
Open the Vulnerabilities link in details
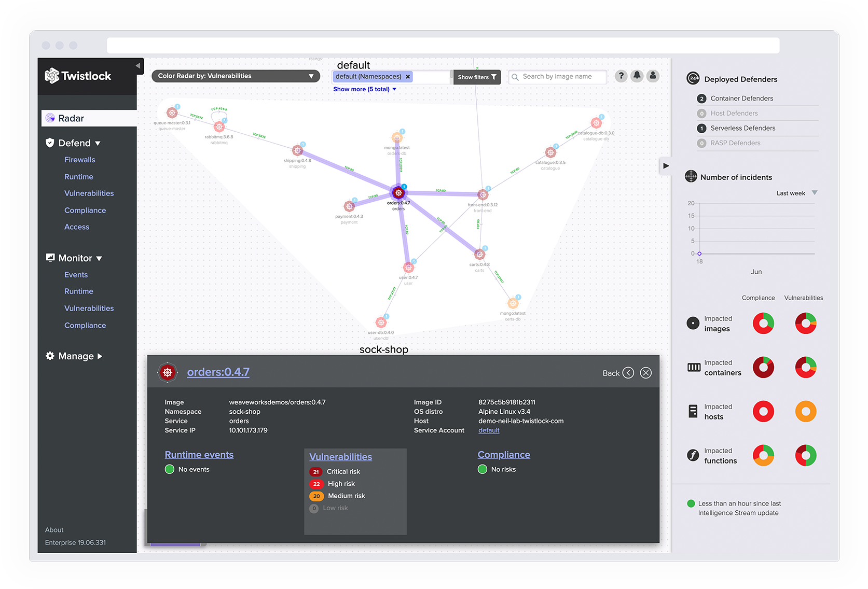coord(340,457)
